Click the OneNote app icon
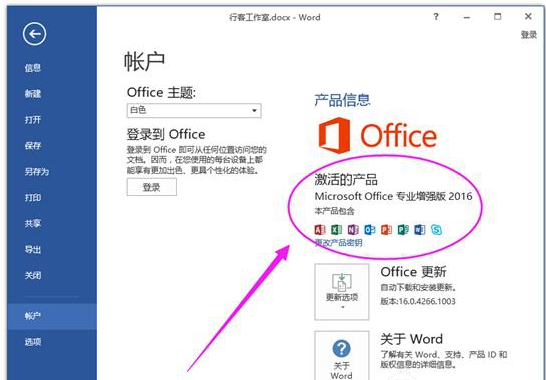546x380 pixels. [x=353, y=230]
